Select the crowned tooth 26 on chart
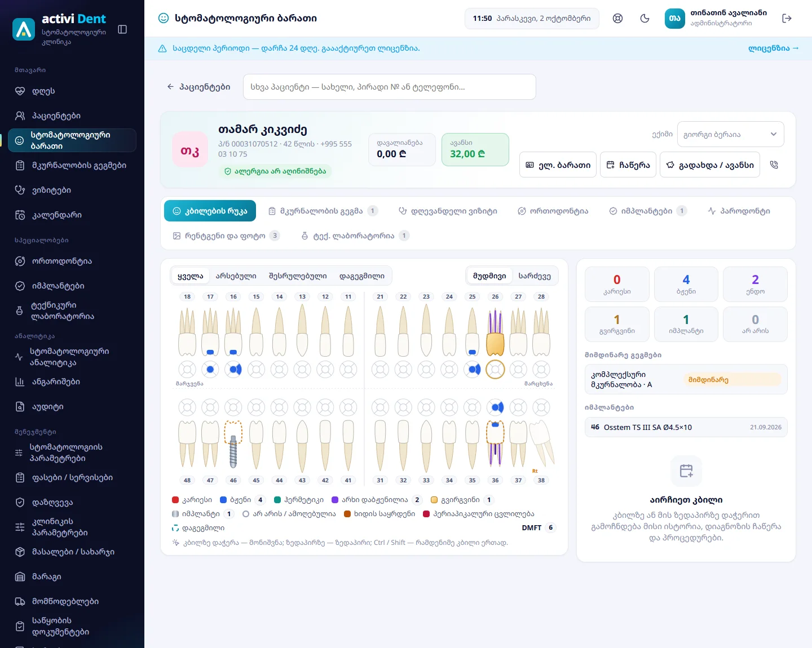This screenshot has width=812, height=648. (495, 332)
